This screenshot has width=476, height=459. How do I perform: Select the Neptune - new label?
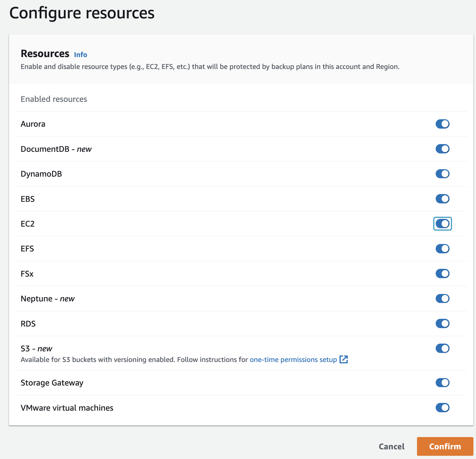[48, 299]
